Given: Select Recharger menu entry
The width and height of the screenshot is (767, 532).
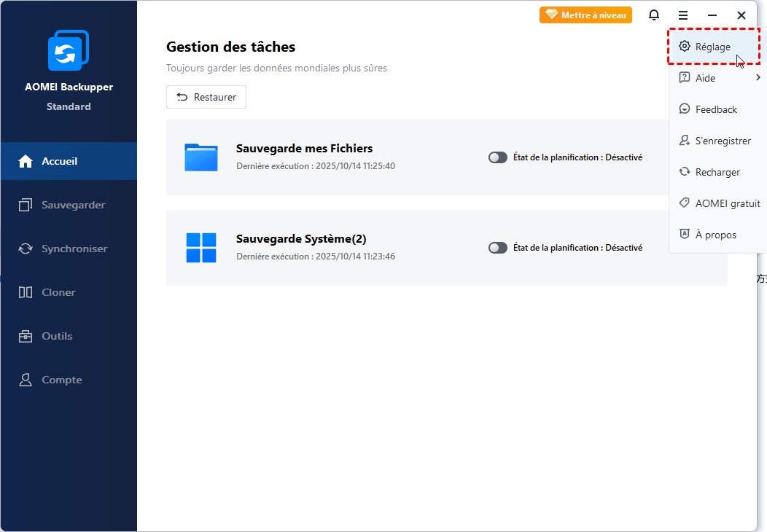Looking at the screenshot, I should (x=719, y=172).
